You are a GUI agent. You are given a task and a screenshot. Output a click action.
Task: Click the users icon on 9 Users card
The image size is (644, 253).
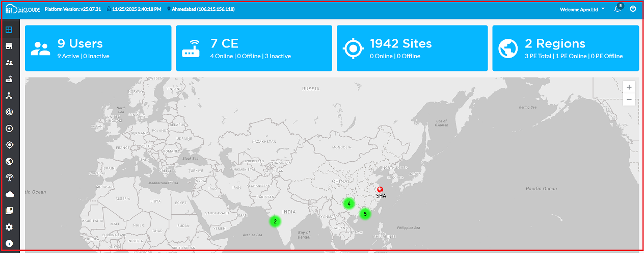(41, 48)
